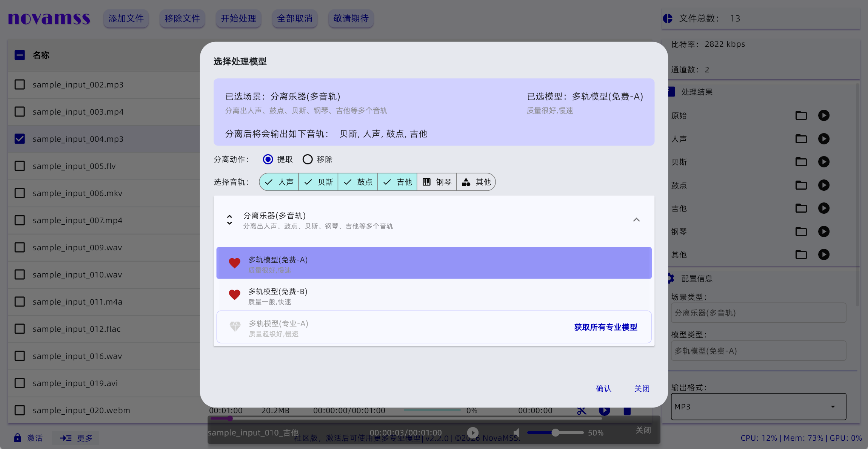Click the 更多 button at bottom left
The width and height of the screenshot is (868, 449).
click(x=76, y=438)
